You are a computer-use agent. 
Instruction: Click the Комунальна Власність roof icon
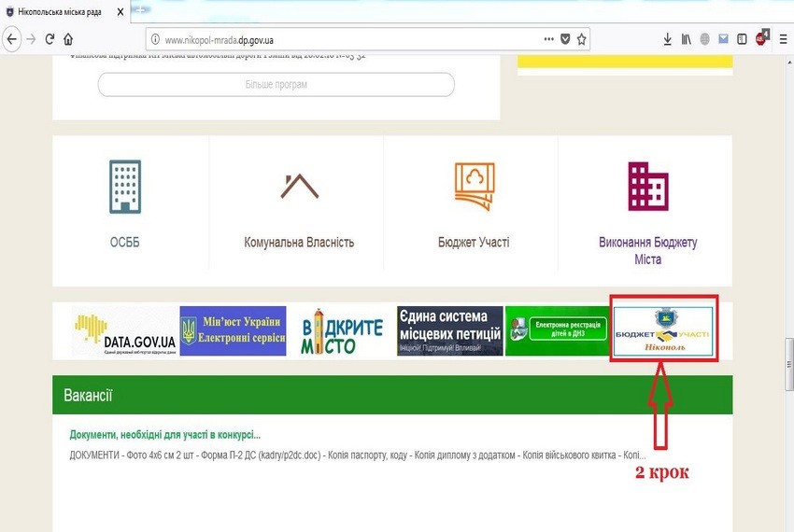coord(299,187)
